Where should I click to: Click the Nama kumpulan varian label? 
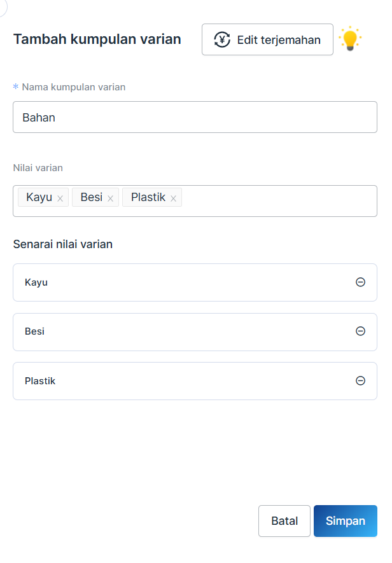(73, 87)
